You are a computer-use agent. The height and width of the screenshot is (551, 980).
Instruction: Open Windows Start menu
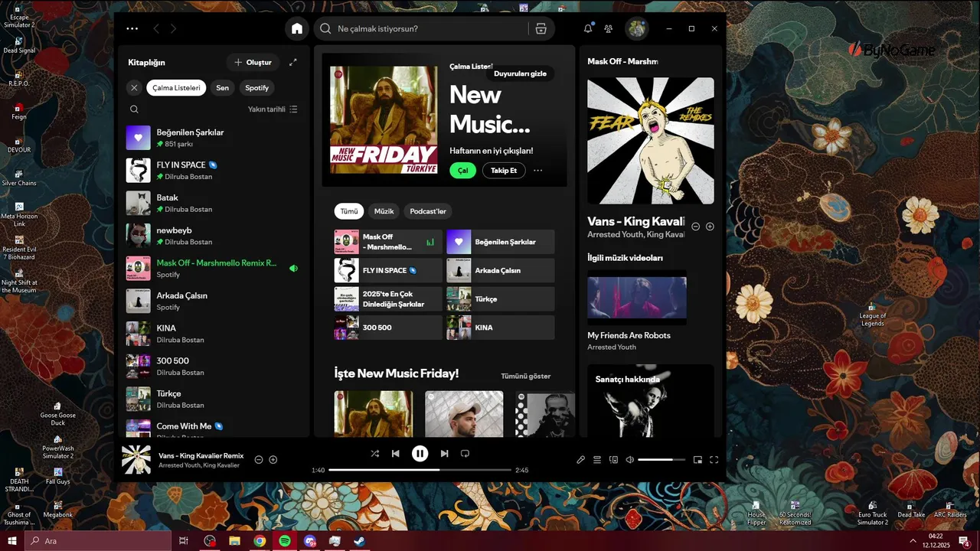(12, 541)
